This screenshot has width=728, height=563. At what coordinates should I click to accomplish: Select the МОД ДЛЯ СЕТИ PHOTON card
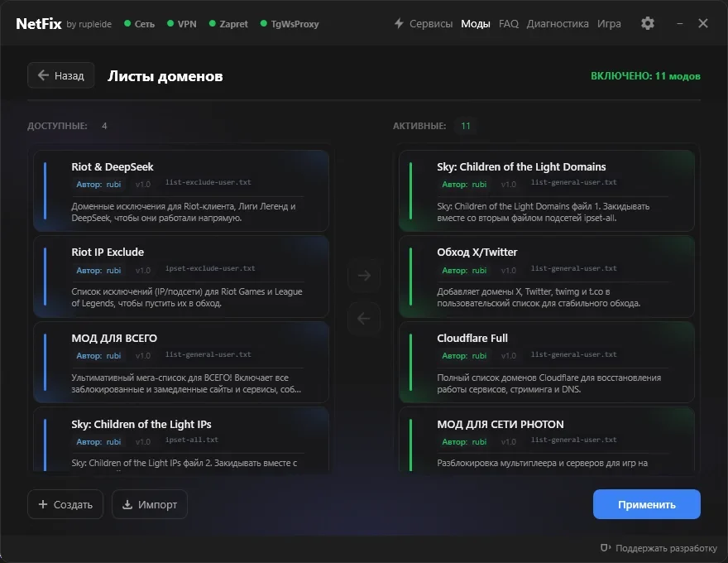(547, 440)
